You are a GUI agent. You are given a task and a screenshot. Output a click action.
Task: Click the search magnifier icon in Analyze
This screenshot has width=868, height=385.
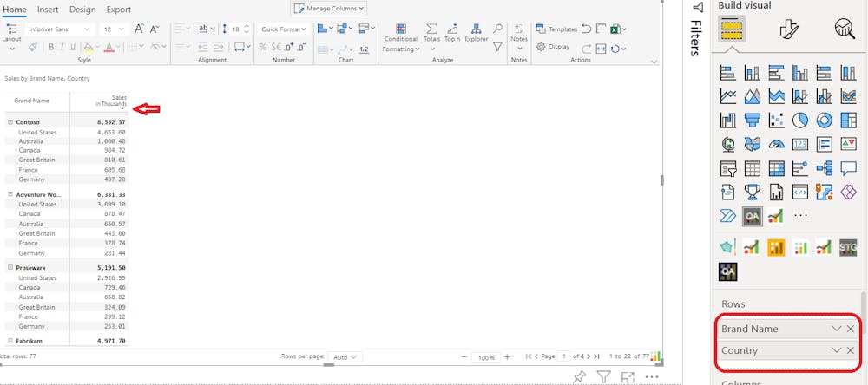click(498, 29)
